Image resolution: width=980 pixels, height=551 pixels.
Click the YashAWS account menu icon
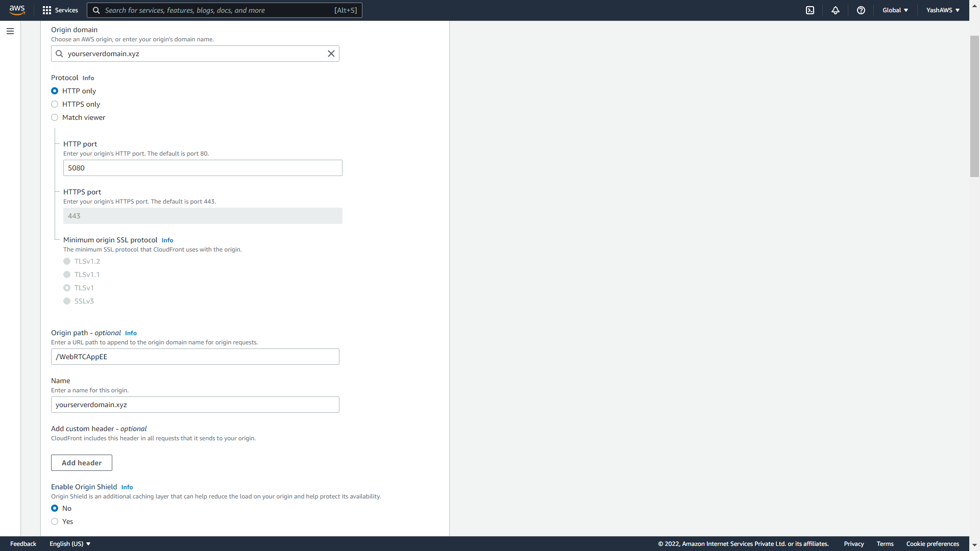[x=942, y=10]
